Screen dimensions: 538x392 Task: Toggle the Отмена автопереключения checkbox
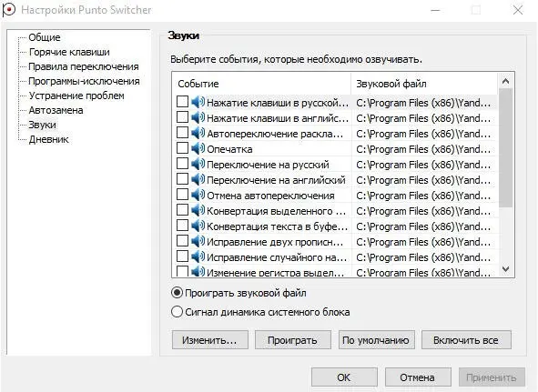point(182,194)
